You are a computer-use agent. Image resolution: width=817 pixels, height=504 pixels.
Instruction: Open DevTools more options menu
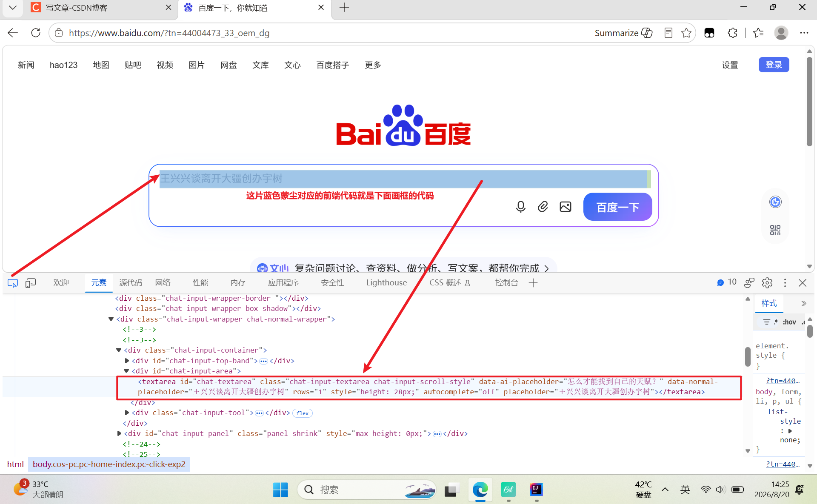point(785,283)
